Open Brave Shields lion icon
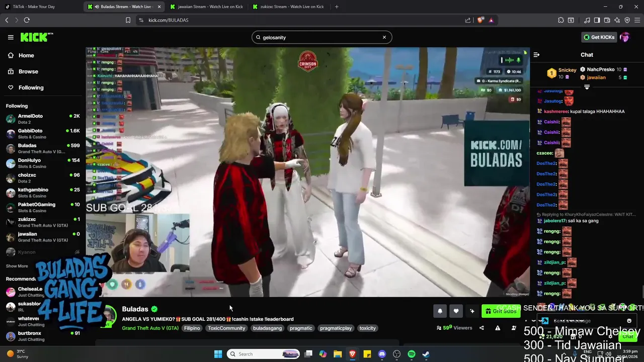 [480, 20]
